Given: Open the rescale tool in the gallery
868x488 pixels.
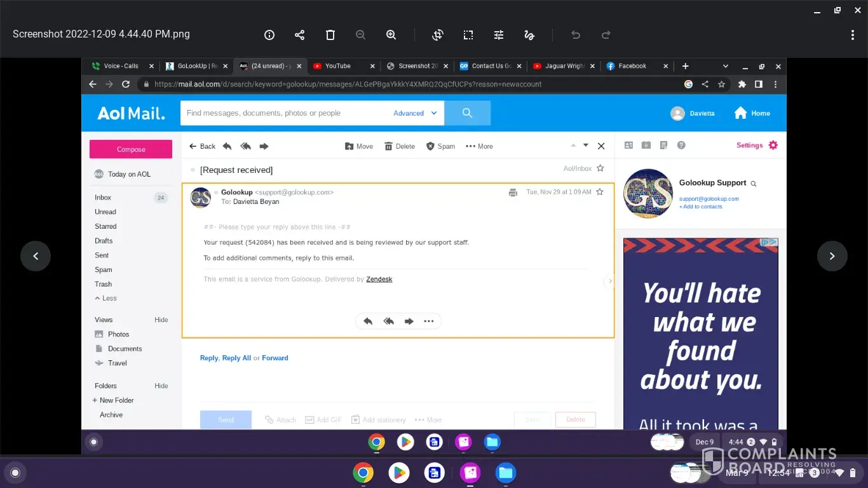Looking at the screenshot, I should (x=468, y=35).
